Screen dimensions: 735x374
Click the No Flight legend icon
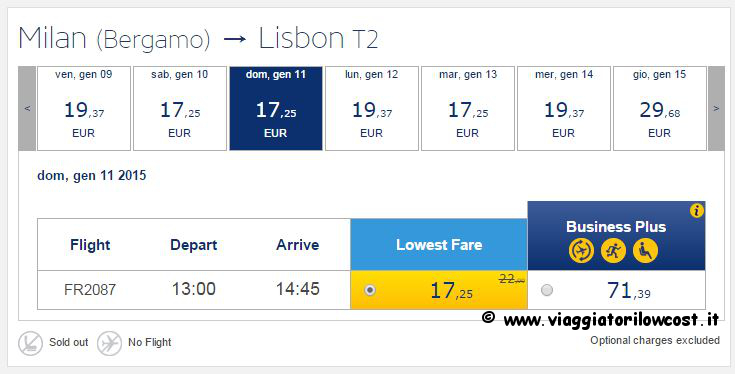coord(109,343)
